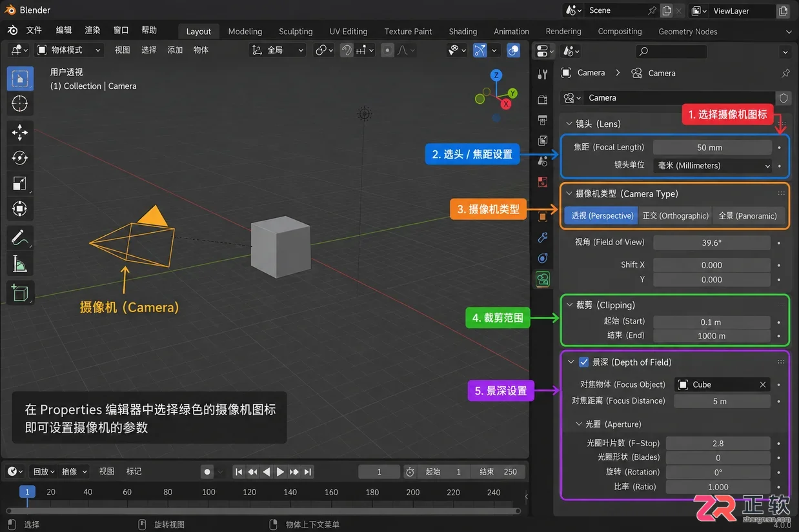Viewport: 799px width, 532px height.
Task: Click the play animation button
Action: (280, 472)
